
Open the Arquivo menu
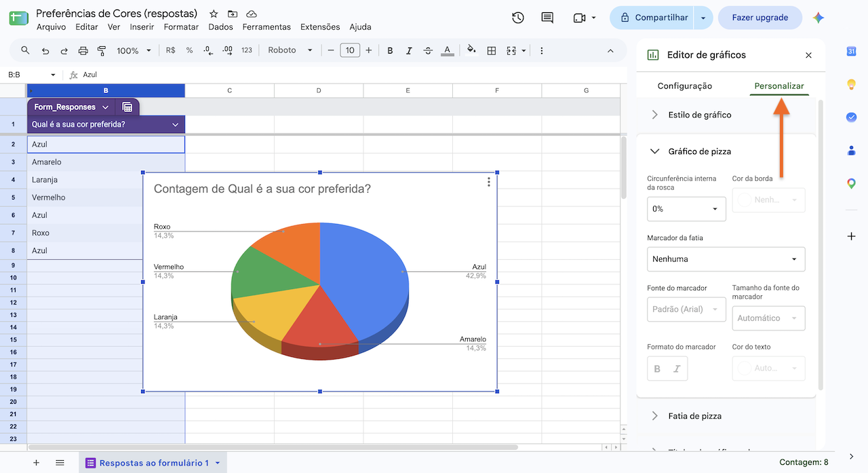[x=51, y=27]
